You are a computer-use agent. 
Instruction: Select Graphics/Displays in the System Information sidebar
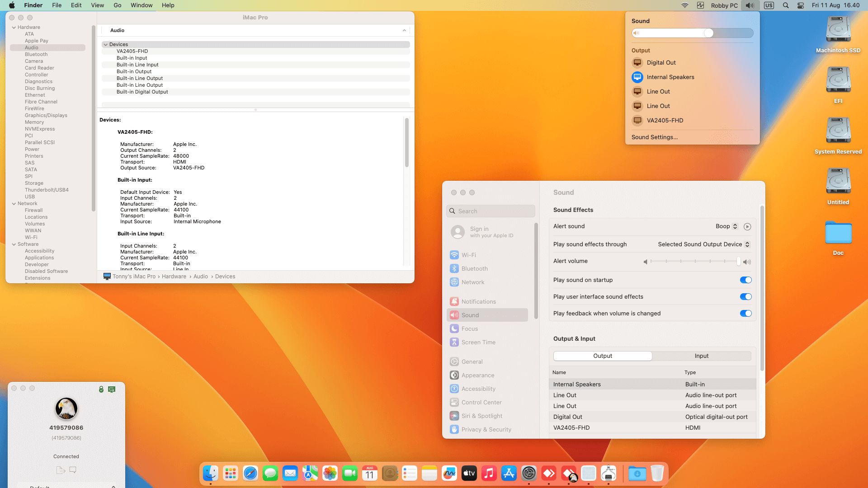(46, 116)
